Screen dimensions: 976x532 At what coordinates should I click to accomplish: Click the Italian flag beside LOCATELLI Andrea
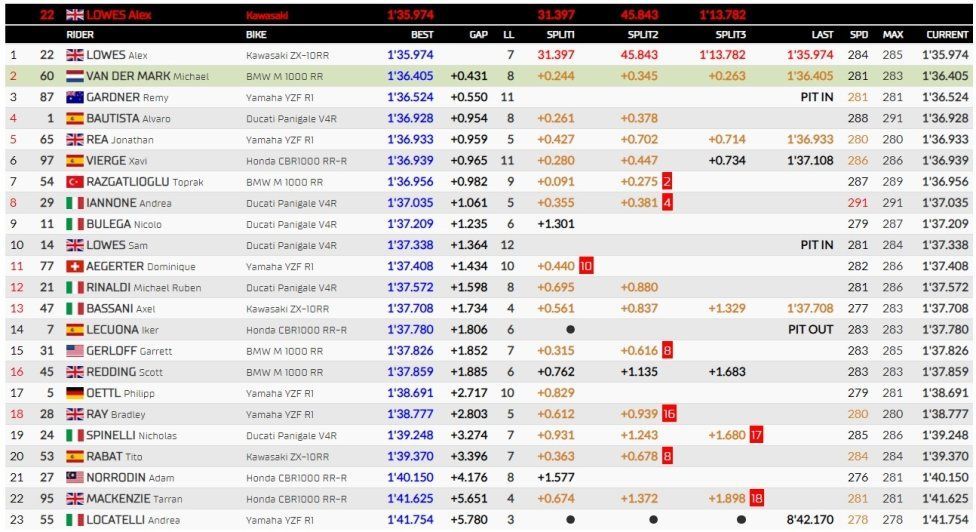pos(75,521)
